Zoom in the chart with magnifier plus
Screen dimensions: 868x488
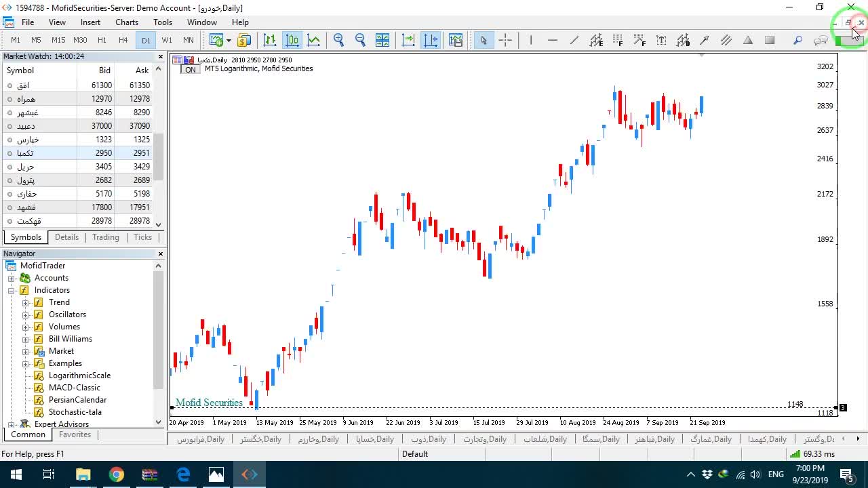tap(338, 40)
